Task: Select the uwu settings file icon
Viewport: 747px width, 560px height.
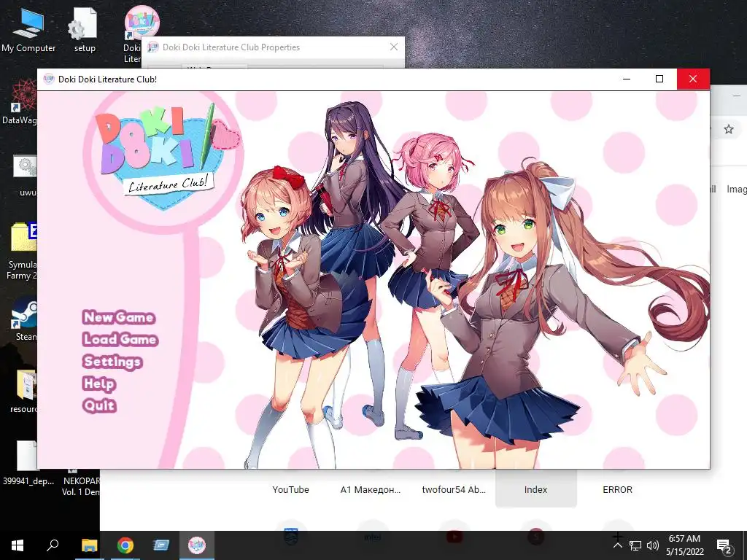Action: coord(25,175)
